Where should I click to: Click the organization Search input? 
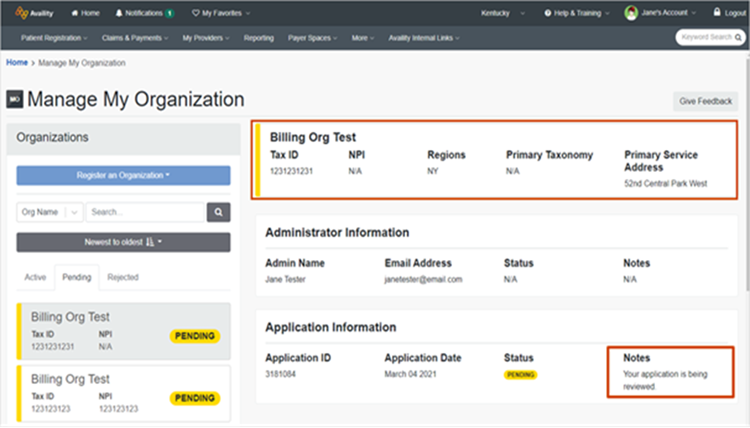(x=145, y=212)
